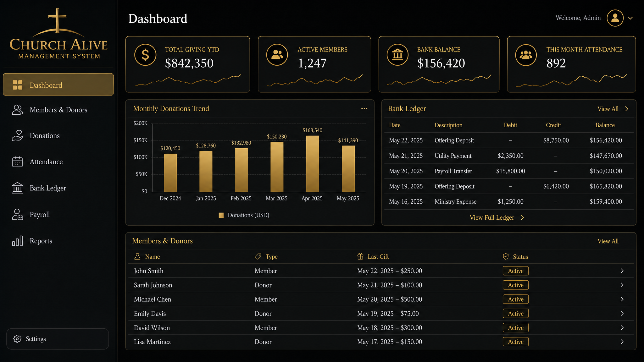644x362 pixels.
Task: Click the Settings gear icon
Action: 17,339
